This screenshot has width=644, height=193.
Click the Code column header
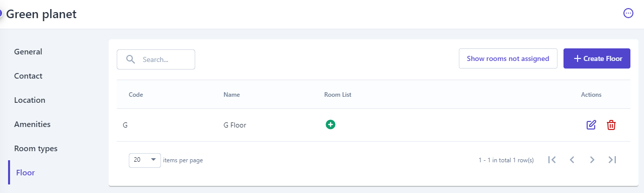(136, 95)
